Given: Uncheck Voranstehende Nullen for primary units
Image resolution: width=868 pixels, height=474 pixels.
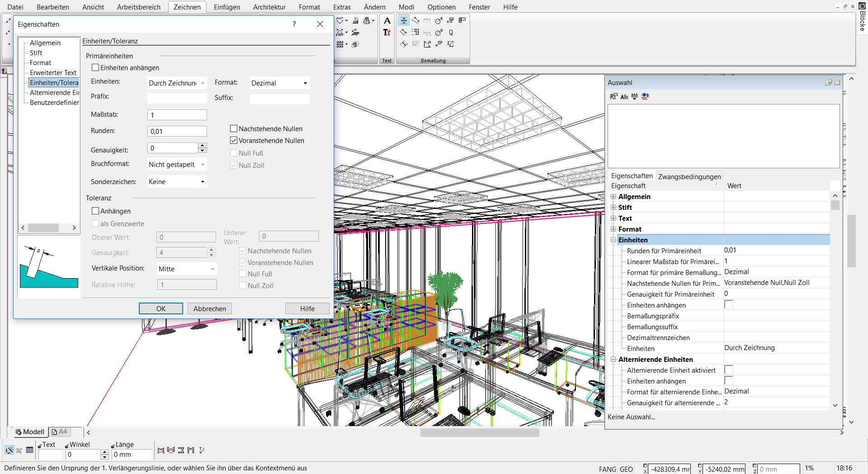Looking at the screenshot, I should 234,140.
